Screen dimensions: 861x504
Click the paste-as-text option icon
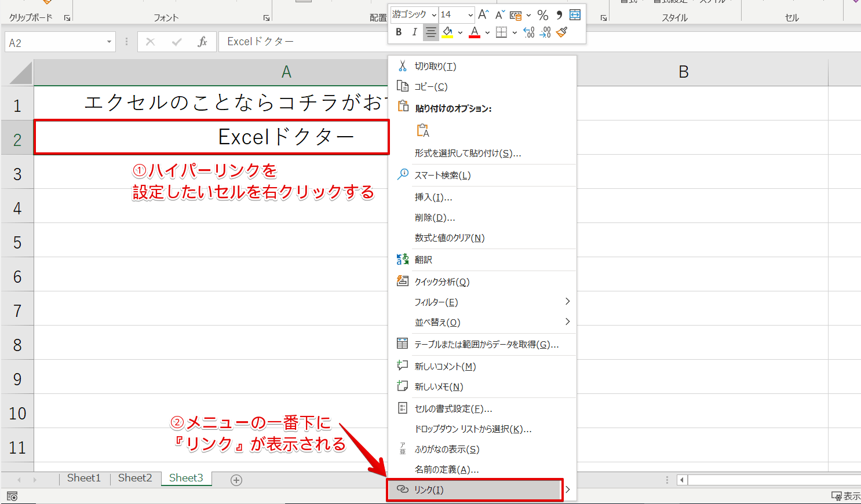(x=423, y=130)
